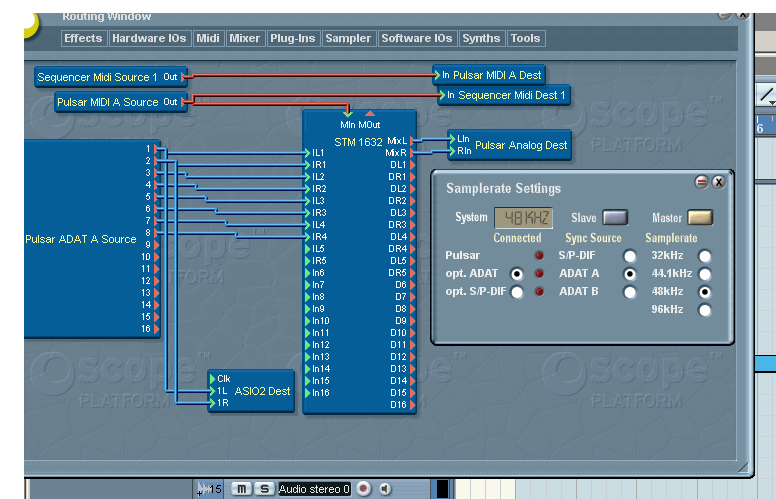Click the 1L port on ASIO2 Dest
The image size is (776, 499).
[213, 391]
